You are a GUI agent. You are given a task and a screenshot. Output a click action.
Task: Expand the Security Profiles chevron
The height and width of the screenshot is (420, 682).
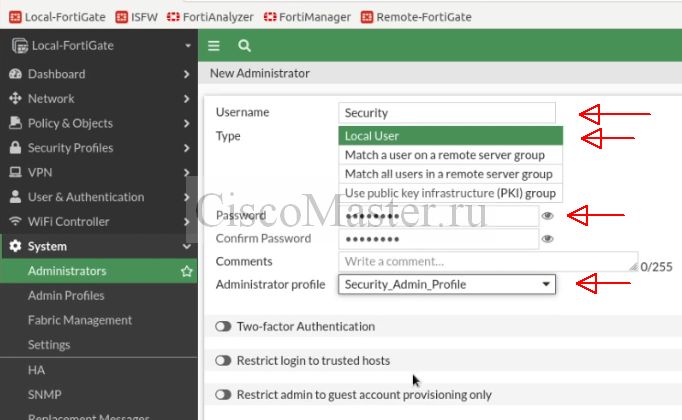(187, 148)
